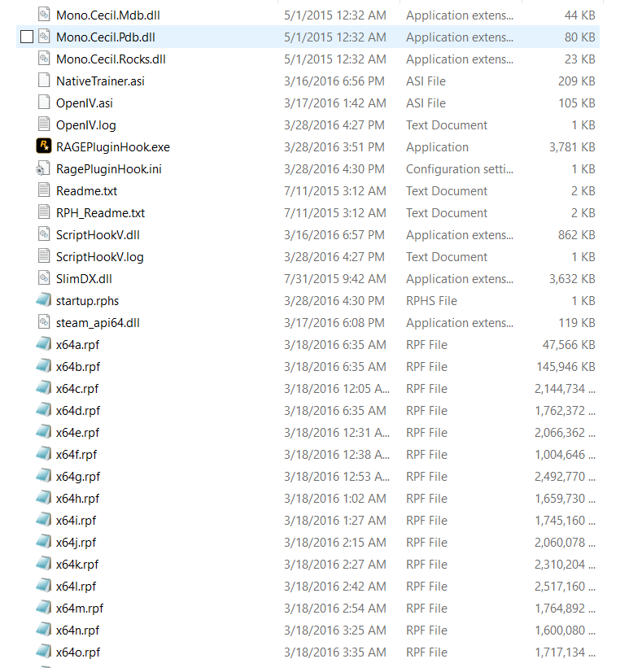
Task: Click the x64h.rpf archive icon
Action: tap(44, 498)
